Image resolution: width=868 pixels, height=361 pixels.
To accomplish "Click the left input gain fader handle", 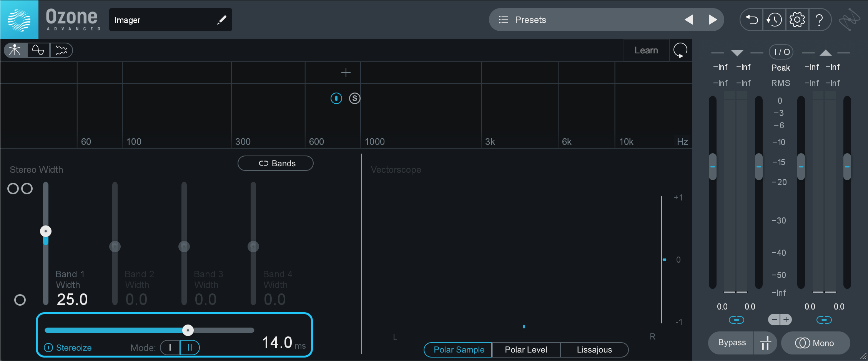I will 713,167.
